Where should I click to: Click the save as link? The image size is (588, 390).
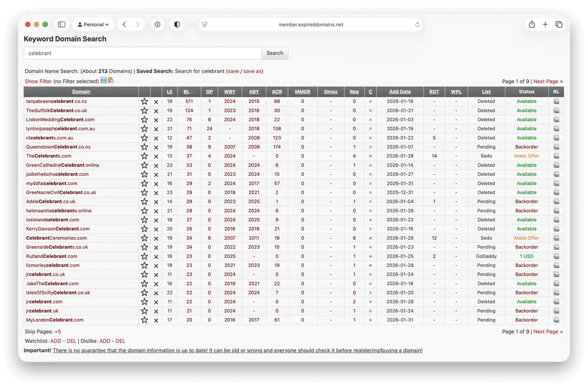coord(252,71)
